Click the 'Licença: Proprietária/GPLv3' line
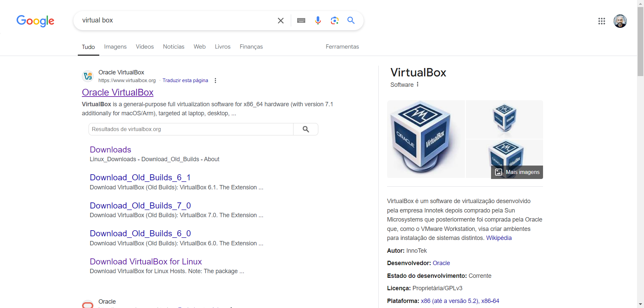644x308 pixels. tap(425, 288)
